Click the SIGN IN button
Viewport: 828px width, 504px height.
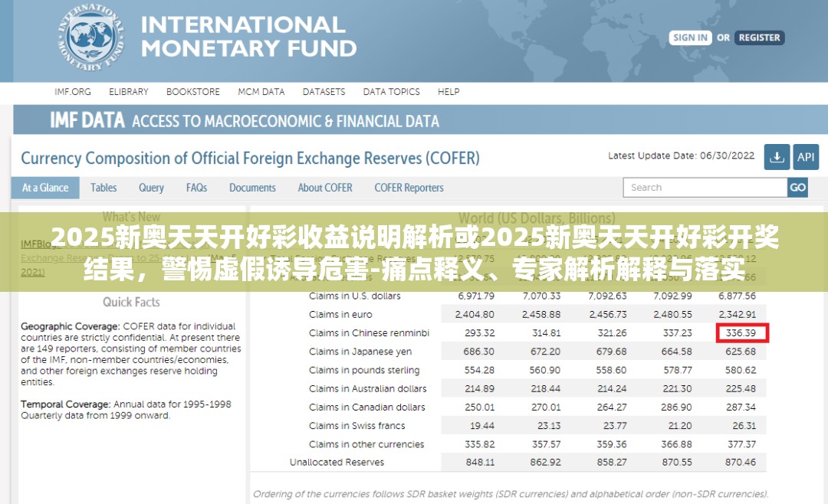tap(690, 38)
